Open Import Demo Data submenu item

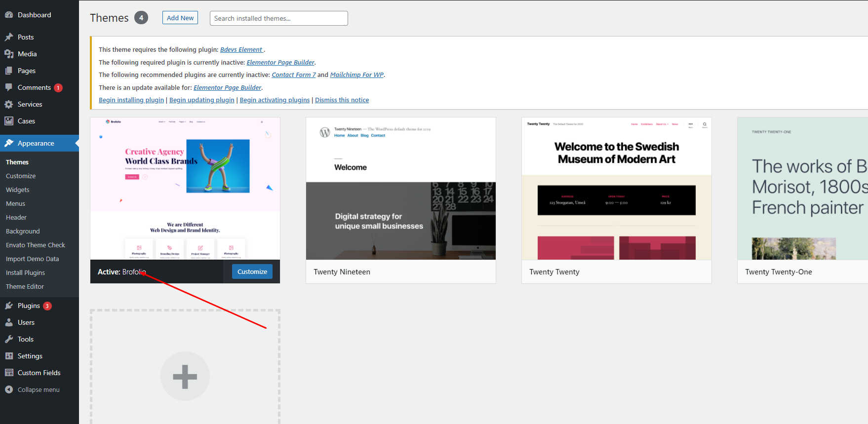(33, 259)
